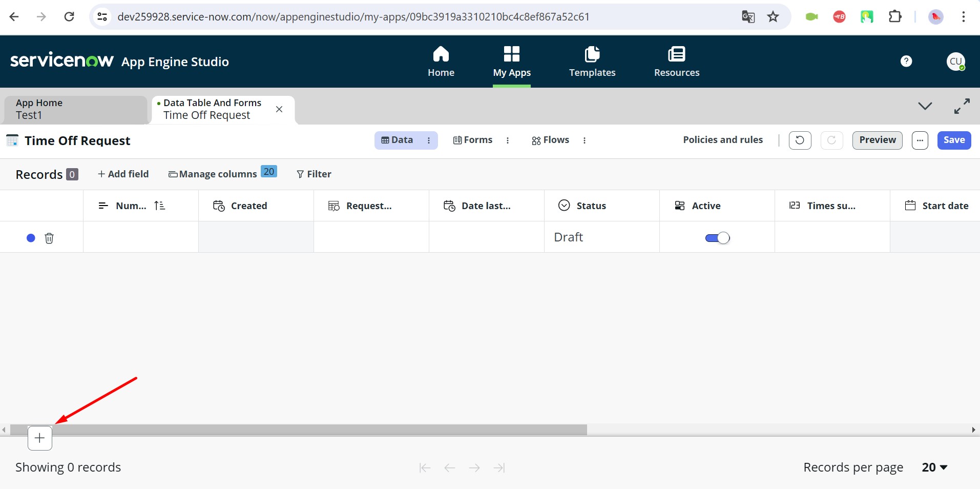The image size is (980, 489).
Task: Open the Forms options kebab menu
Action: [x=508, y=140]
